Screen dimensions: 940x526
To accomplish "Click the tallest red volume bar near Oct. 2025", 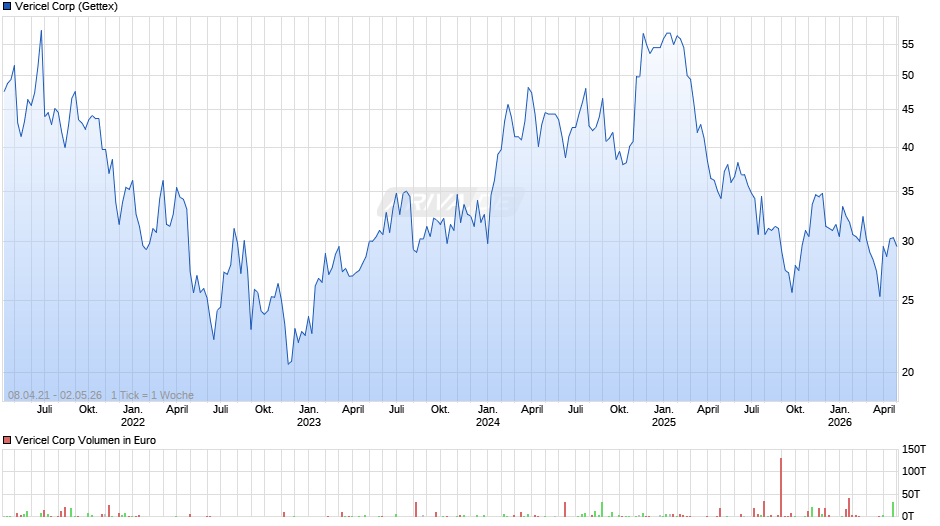I will [781, 487].
